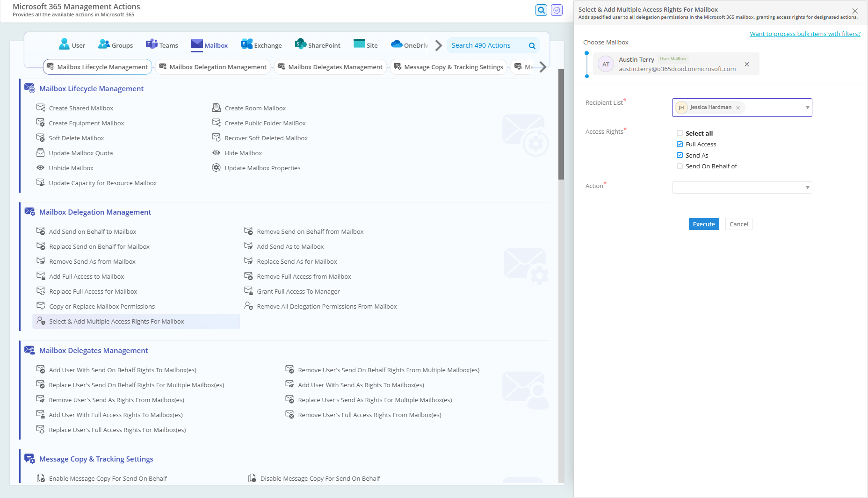Open the bulk items with filters link

(805, 34)
